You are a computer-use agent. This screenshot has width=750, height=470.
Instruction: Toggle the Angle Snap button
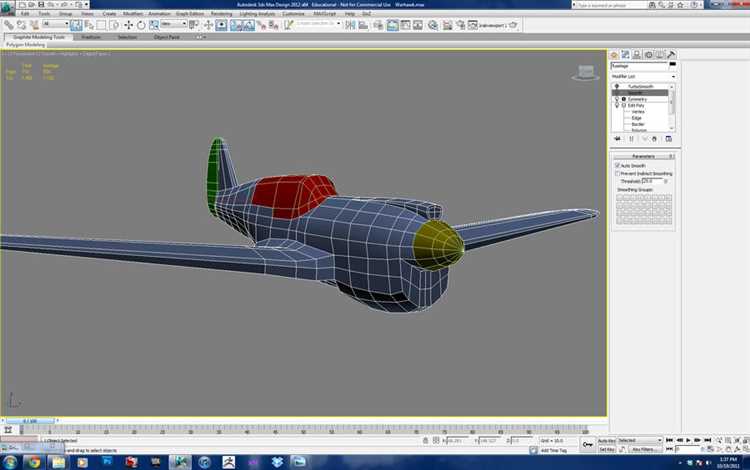click(x=249, y=25)
